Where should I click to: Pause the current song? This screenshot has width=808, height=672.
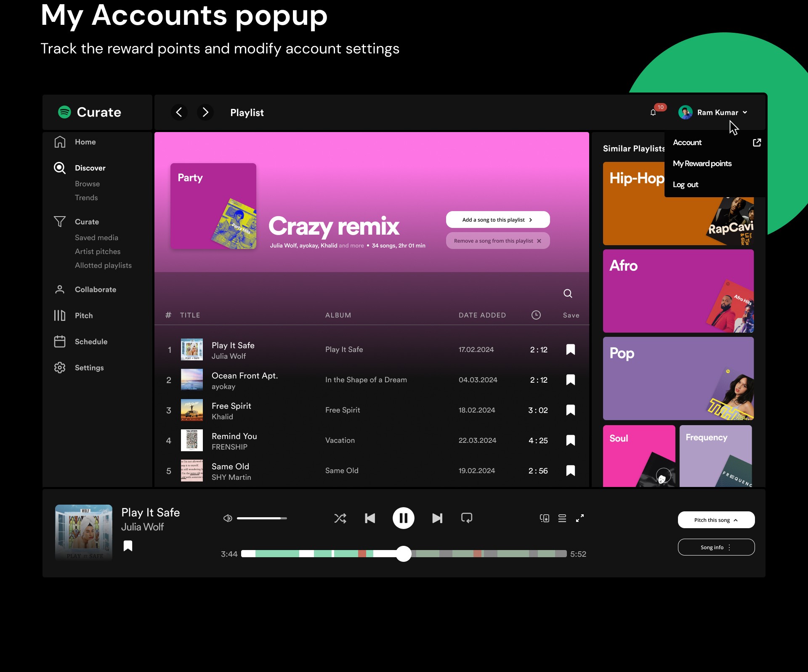(403, 518)
